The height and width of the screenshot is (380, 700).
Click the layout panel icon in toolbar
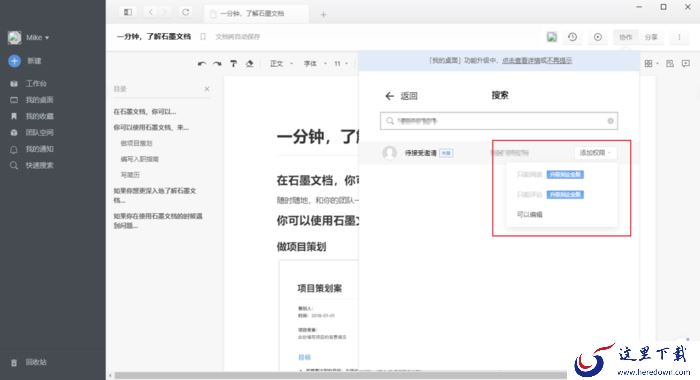[670, 64]
